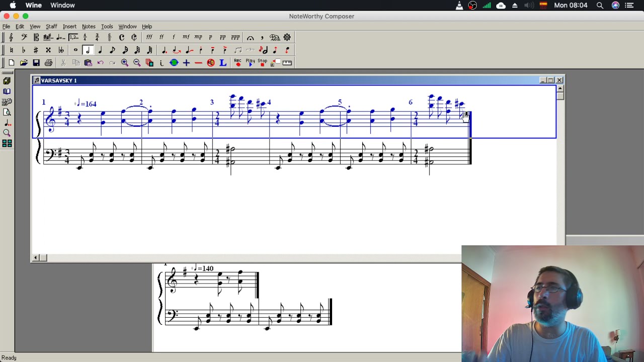Open the piano keyboard icon

287,62
